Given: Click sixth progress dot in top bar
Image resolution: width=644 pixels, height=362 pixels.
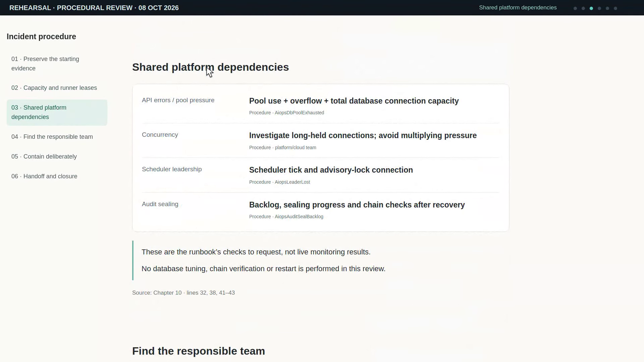Looking at the screenshot, I should (x=615, y=8).
